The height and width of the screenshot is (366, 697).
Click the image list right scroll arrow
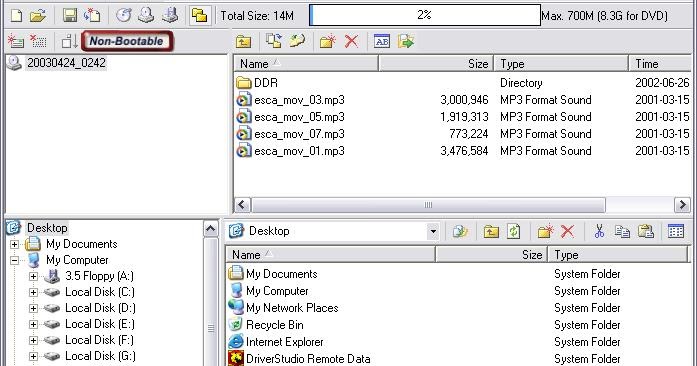pos(682,205)
